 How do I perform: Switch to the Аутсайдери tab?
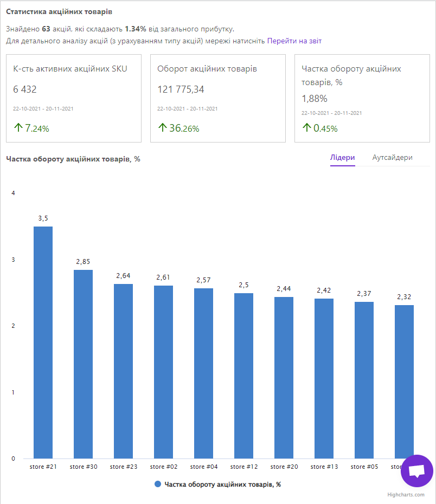pyautogui.click(x=392, y=158)
